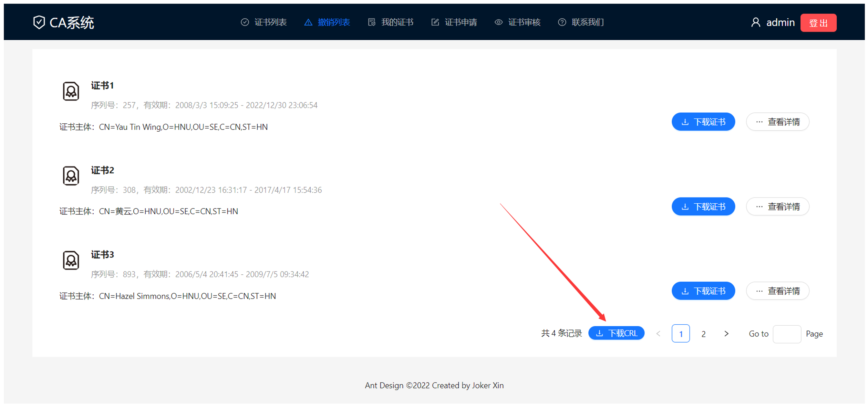868x406 pixels.
Task: View details of 证书2
Action: pos(777,206)
